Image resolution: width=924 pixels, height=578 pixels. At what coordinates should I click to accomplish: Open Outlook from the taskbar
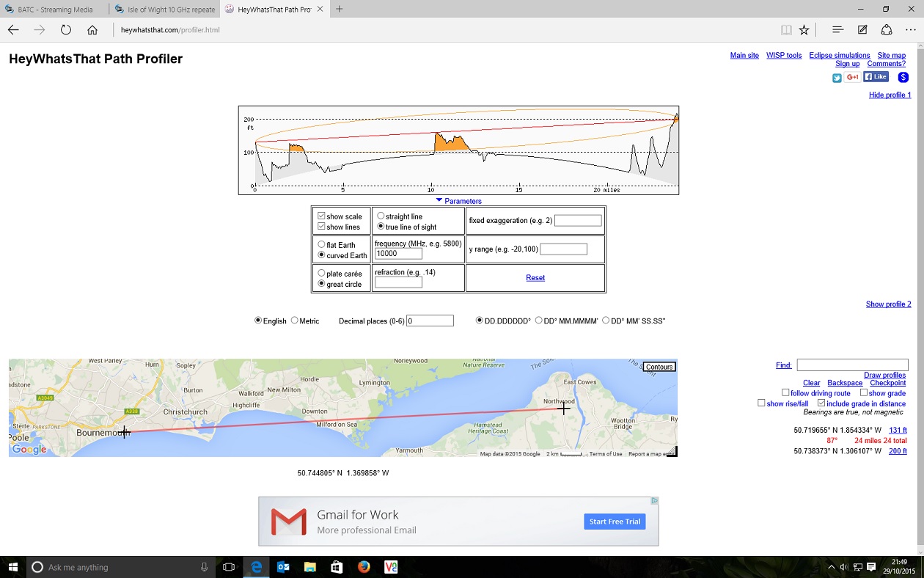point(283,567)
